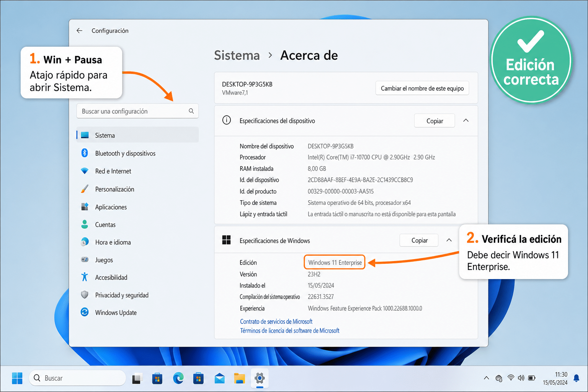Click the Windows logo by Especificaciones de Windows
Image resolution: width=588 pixels, height=392 pixels.
tap(227, 240)
